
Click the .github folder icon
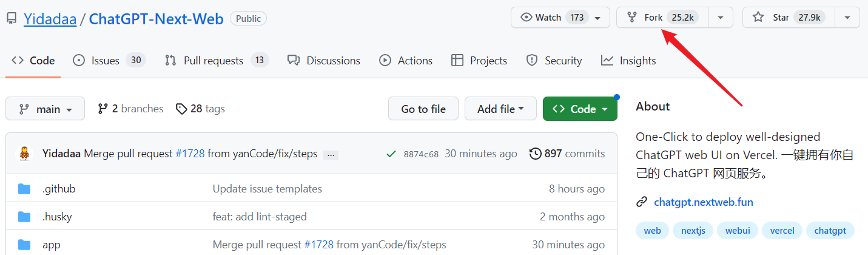tap(24, 189)
